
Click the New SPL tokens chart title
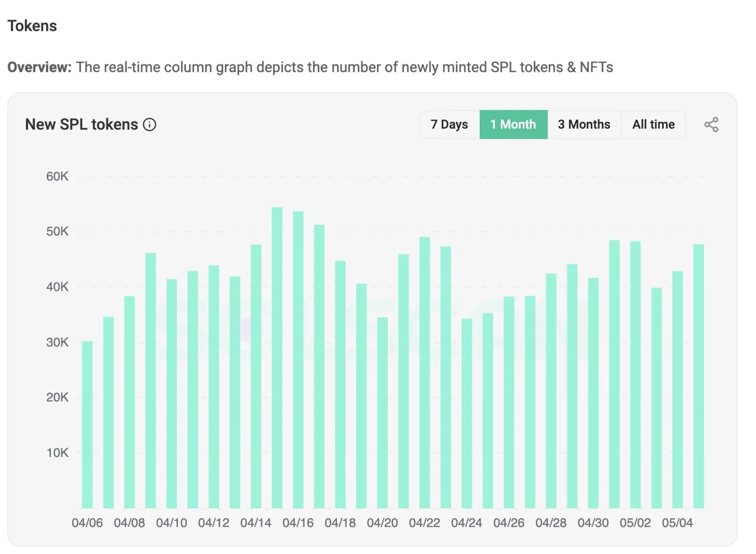click(81, 124)
